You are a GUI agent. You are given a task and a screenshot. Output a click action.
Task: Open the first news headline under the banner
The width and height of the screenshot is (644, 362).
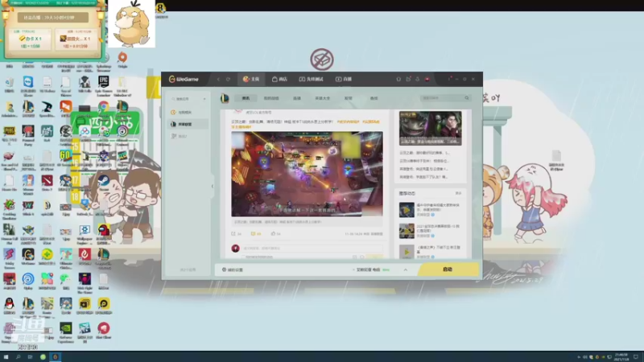tap(425, 153)
